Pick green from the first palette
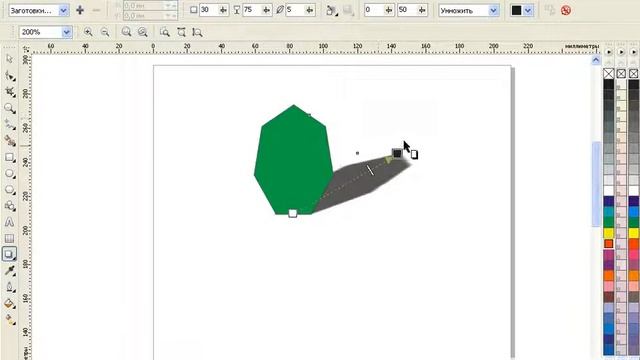Screen dimensions: 640x360 (x=609, y=222)
